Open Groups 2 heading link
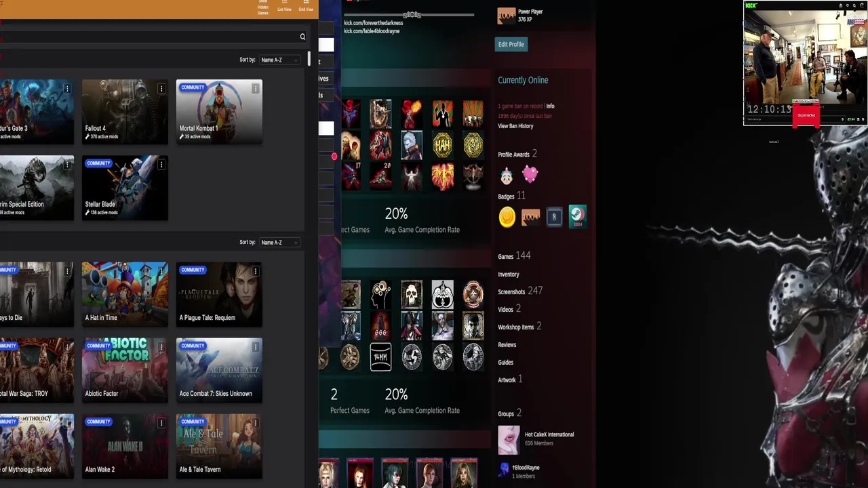The width and height of the screenshot is (868, 488). pyautogui.click(x=509, y=413)
